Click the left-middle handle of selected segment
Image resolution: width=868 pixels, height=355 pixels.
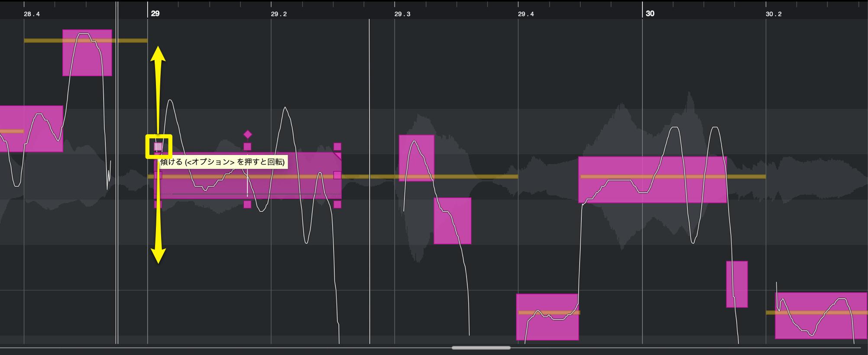point(158,175)
